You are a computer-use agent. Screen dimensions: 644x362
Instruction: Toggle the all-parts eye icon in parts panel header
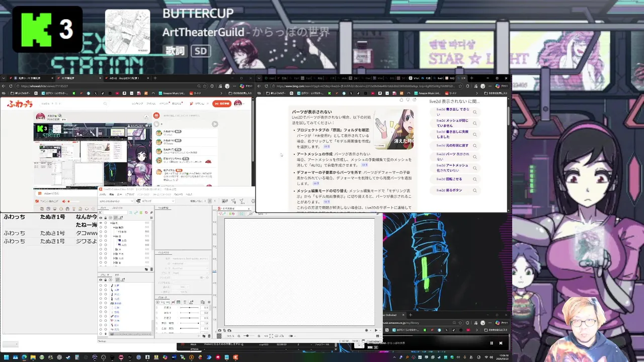point(101,218)
